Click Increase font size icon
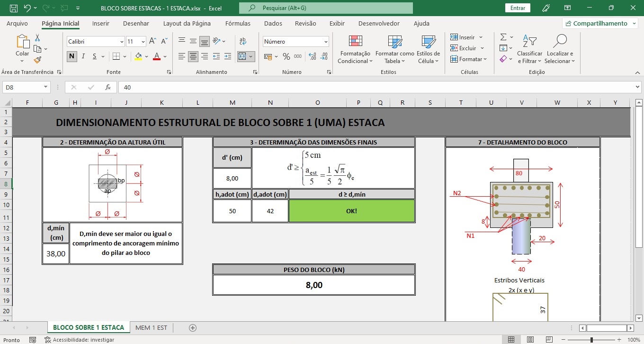Screen dimensions: 644x344 (153, 42)
